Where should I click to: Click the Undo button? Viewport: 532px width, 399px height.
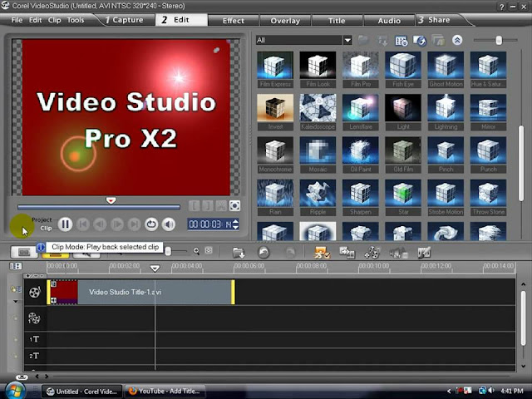(x=264, y=253)
